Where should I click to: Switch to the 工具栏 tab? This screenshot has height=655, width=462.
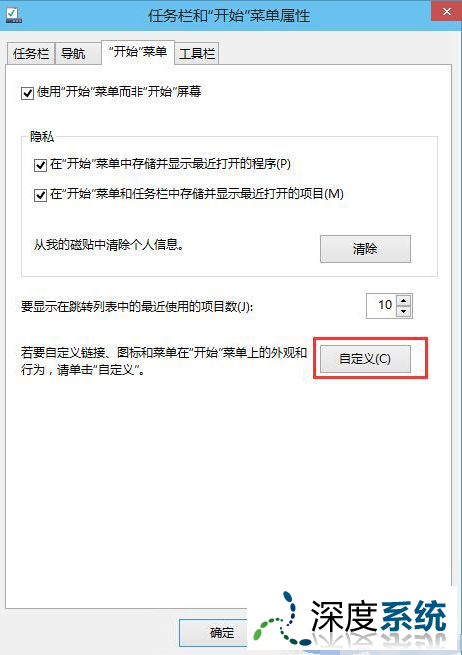point(197,54)
